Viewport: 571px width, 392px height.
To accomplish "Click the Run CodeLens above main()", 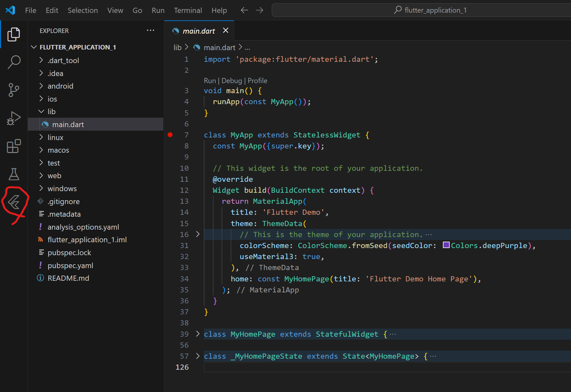I will pyautogui.click(x=210, y=81).
